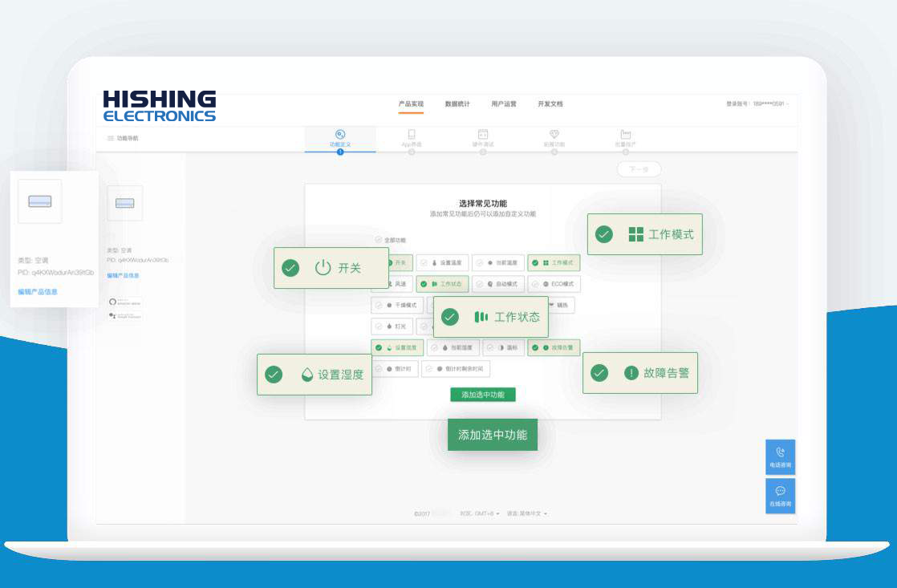Open the 语言 简体中文 dropdown
Viewport: 897px width, 588px height.
527,513
